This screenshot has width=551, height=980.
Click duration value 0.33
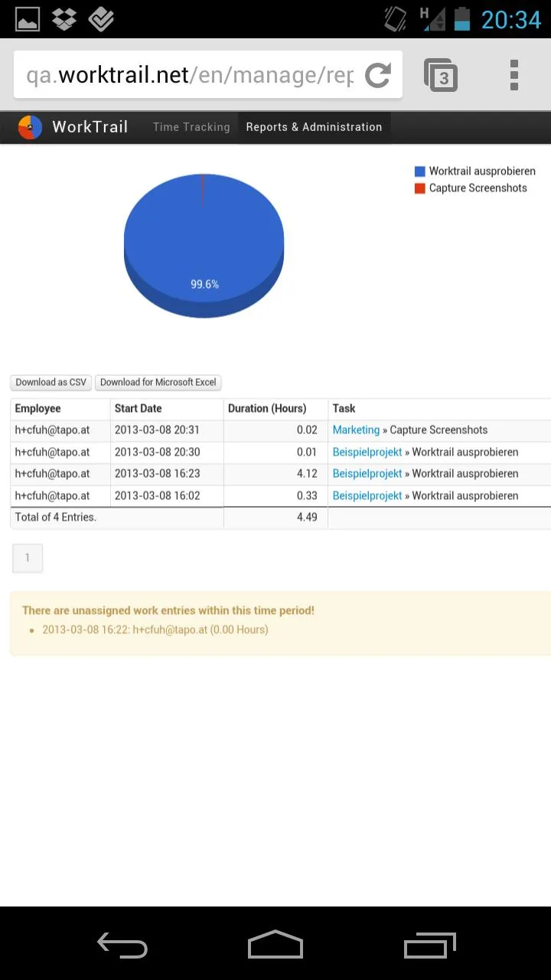point(307,496)
